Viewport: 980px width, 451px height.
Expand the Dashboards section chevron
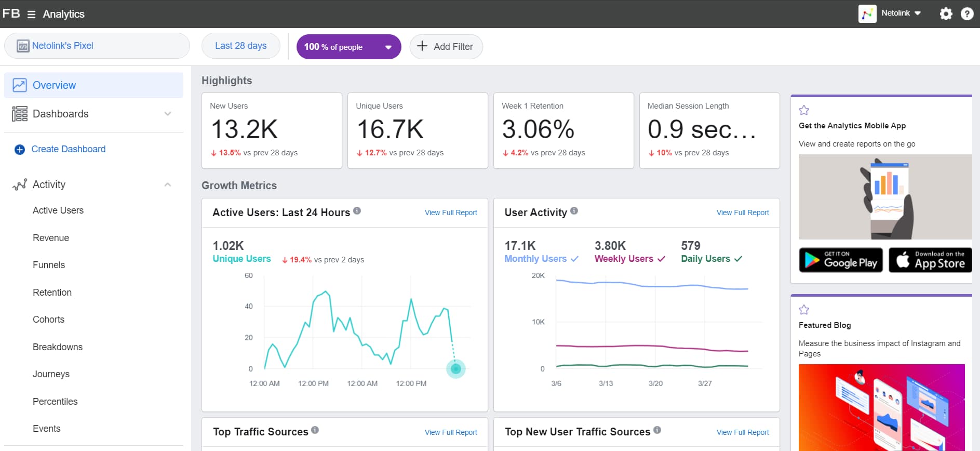(168, 114)
